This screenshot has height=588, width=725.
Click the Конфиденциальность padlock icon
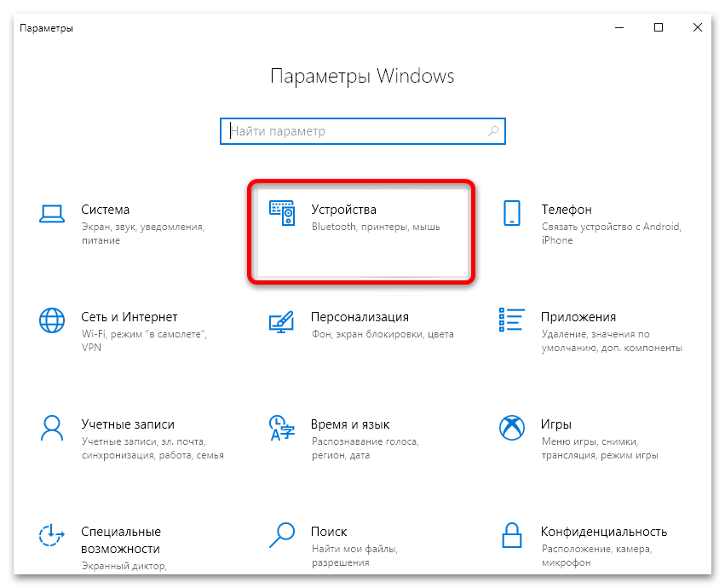(512, 535)
